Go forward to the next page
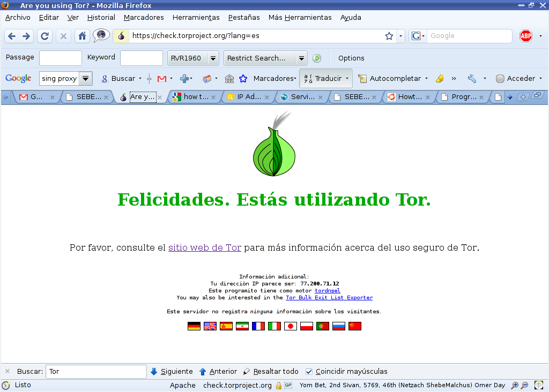The width and height of the screenshot is (549, 392). [x=26, y=36]
